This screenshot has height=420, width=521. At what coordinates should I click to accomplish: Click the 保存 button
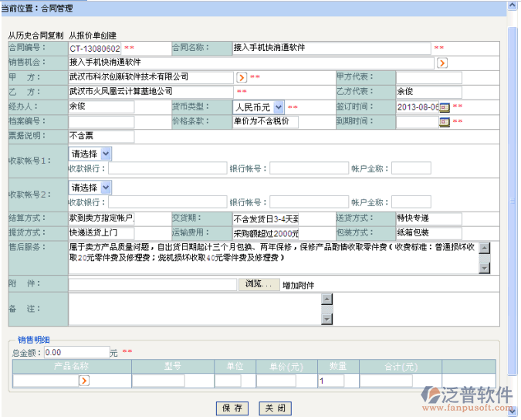point(232,408)
